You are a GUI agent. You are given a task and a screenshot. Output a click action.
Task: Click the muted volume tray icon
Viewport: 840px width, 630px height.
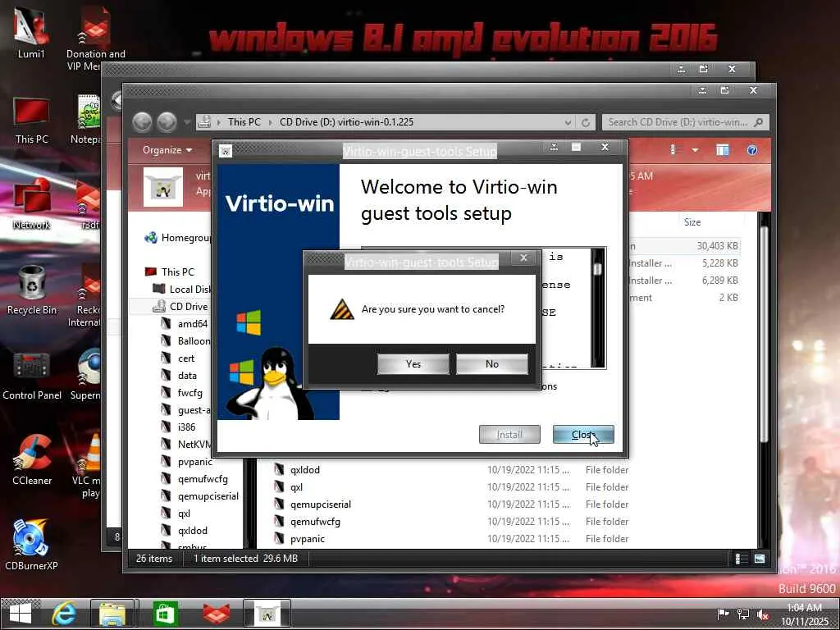pyautogui.click(x=763, y=615)
